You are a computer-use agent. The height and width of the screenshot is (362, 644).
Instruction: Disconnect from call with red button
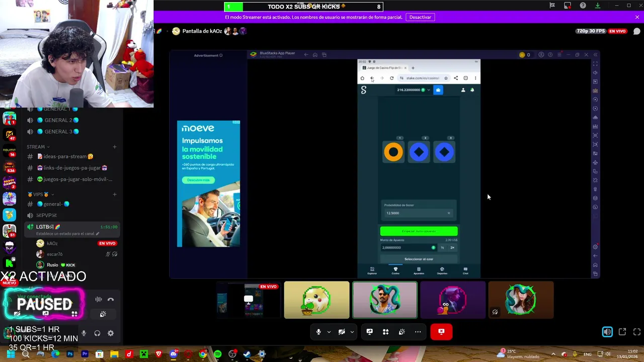coord(441,332)
